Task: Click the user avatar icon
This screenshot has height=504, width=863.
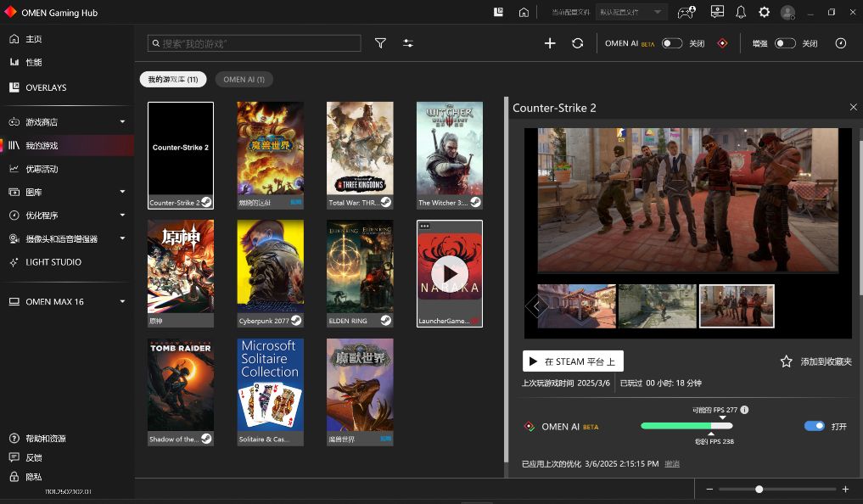Action: (x=788, y=12)
